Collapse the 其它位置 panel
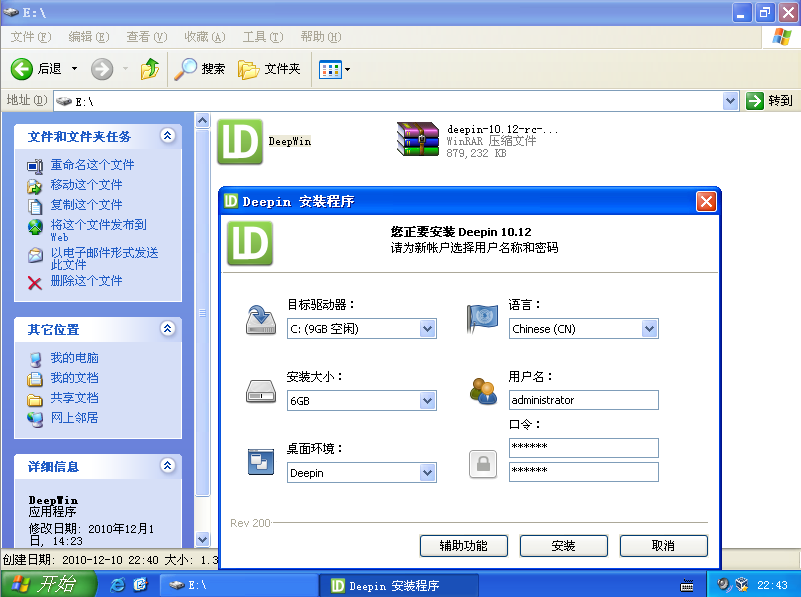This screenshot has height=597, width=801. (x=168, y=328)
